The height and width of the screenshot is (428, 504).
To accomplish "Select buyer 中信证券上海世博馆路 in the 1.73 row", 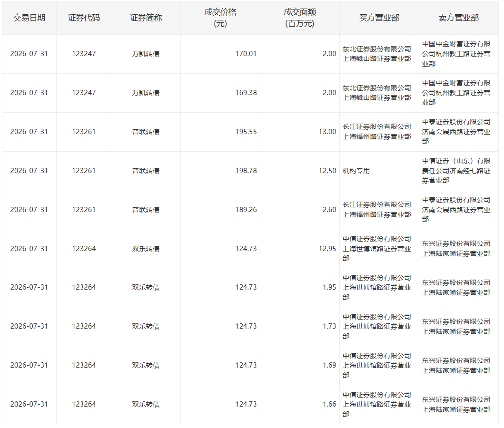I will pos(377,327).
